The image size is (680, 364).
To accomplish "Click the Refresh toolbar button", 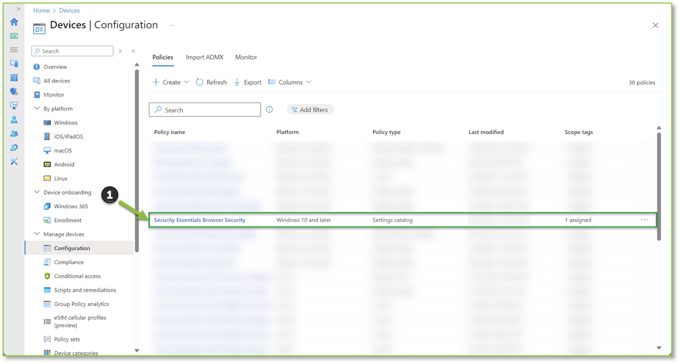I will tap(211, 82).
